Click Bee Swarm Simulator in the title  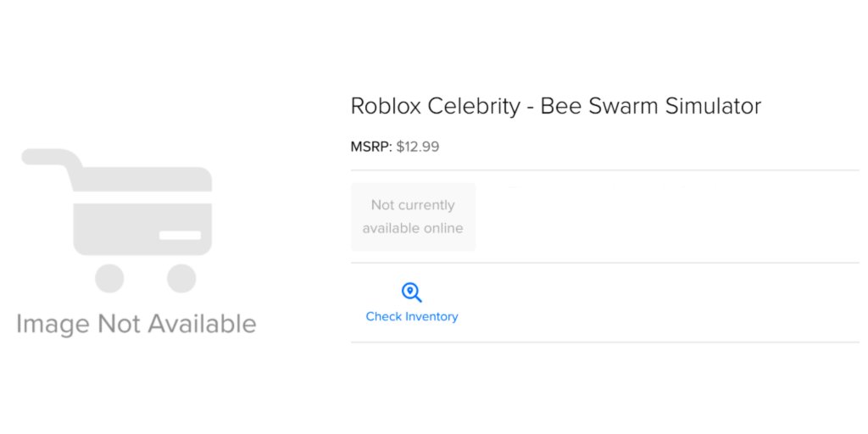click(651, 106)
